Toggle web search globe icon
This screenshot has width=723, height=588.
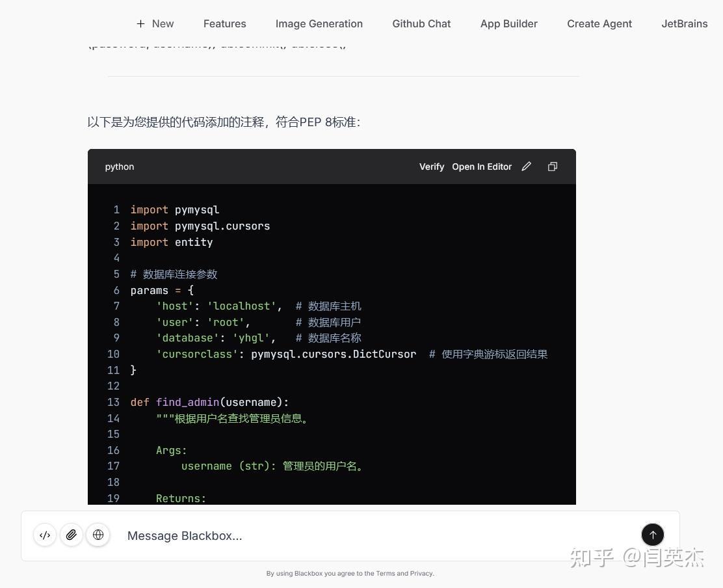pyautogui.click(x=98, y=535)
